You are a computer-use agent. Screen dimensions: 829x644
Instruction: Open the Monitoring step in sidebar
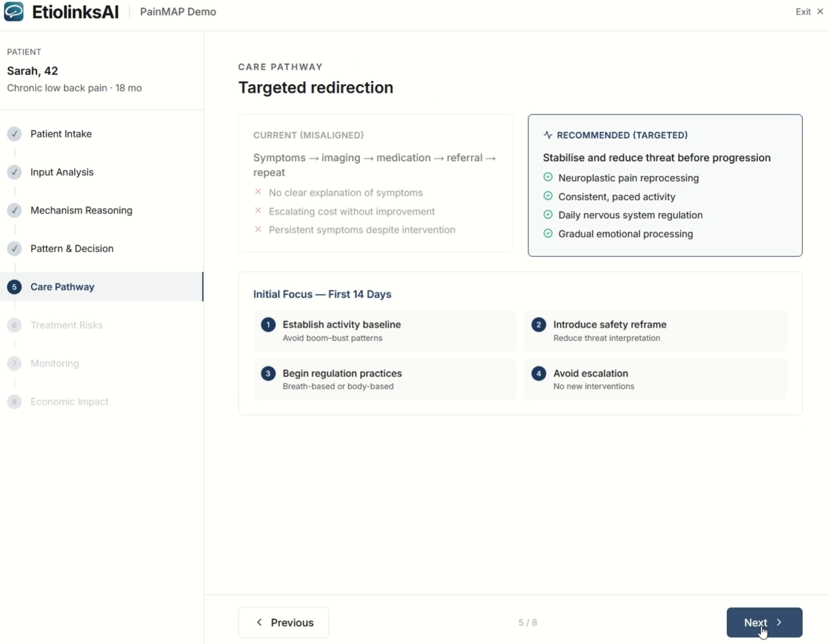pyautogui.click(x=54, y=363)
